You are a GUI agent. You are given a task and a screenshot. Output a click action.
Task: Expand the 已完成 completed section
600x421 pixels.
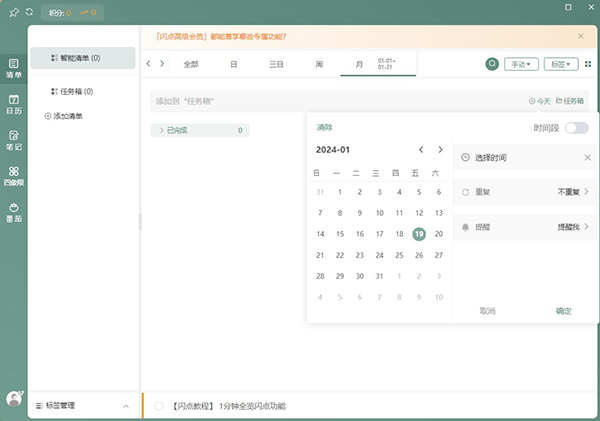(x=163, y=130)
